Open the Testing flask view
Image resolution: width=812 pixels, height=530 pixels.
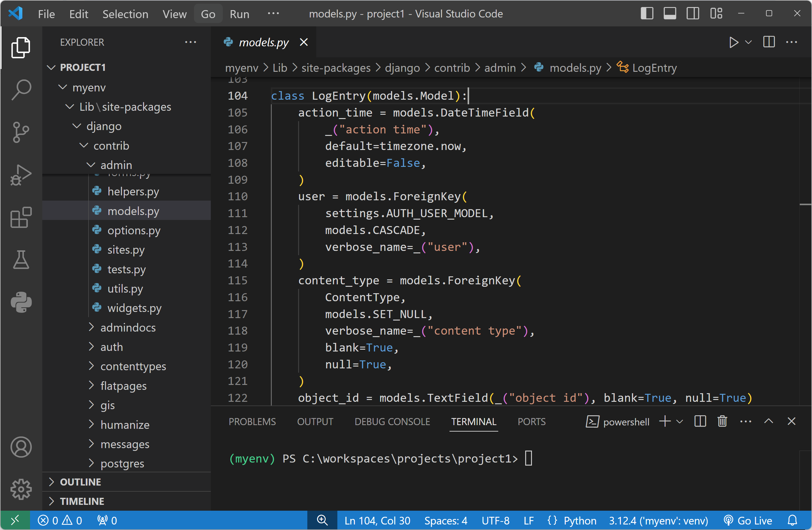[21, 260]
